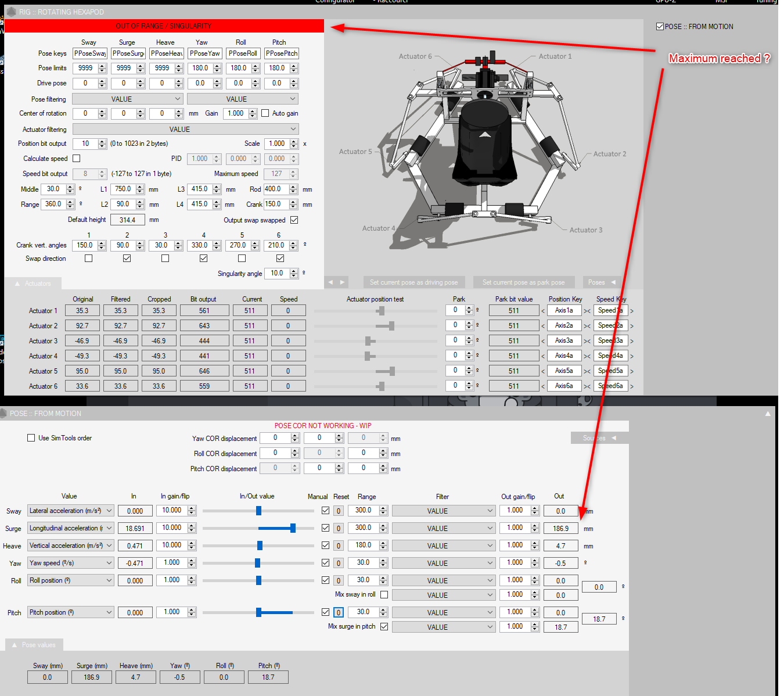Open the Actuator filtering VALUE dropdown
Image resolution: width=784 pixels, height=696 pixels.
click(185, 129)
